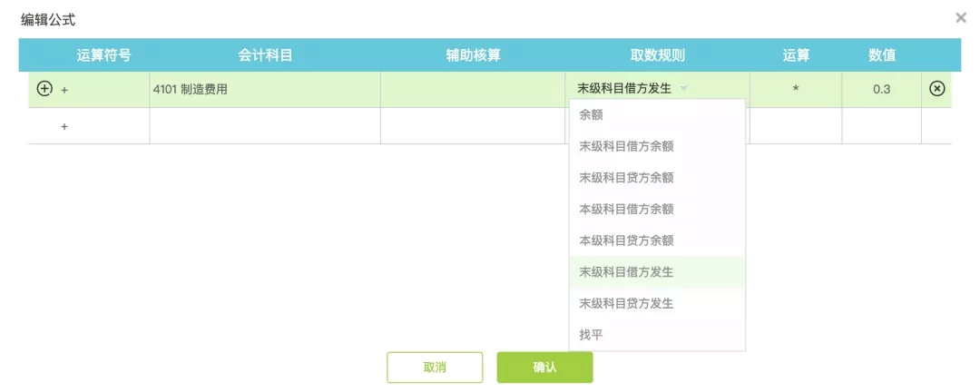Pick 末级科目贷方发生 option

[x=657, y=303]
